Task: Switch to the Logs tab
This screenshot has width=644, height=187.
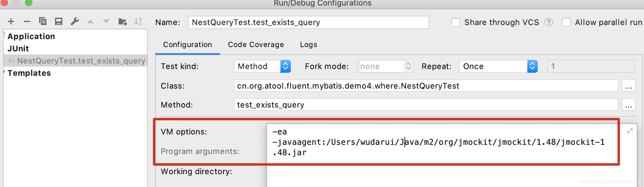Action: (309, 45)
